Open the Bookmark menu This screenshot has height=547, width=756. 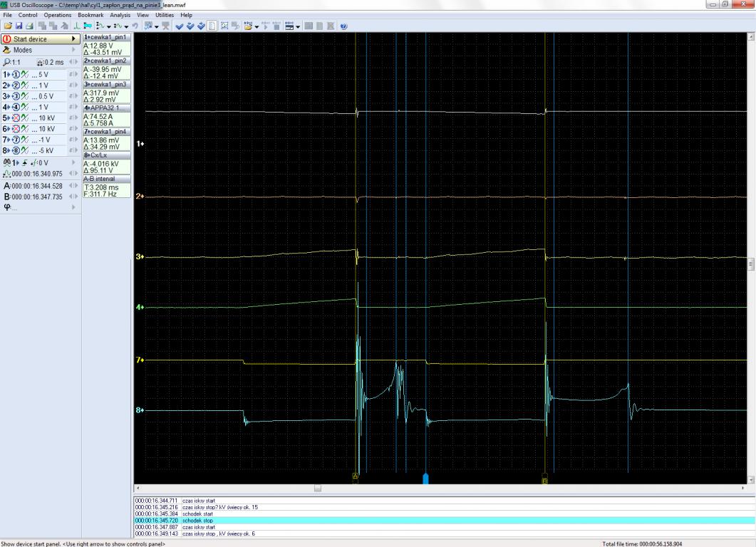tap(90, 15)
